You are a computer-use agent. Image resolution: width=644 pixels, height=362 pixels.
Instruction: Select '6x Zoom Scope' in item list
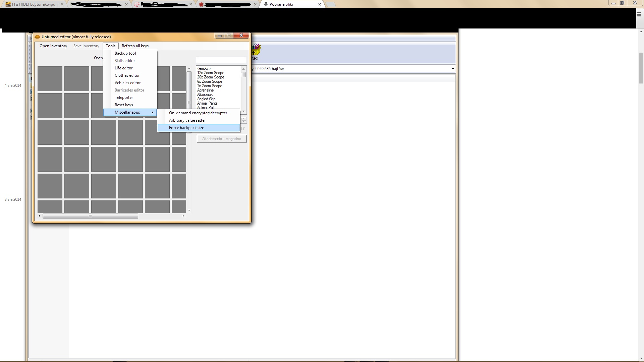tap(218, 81)
